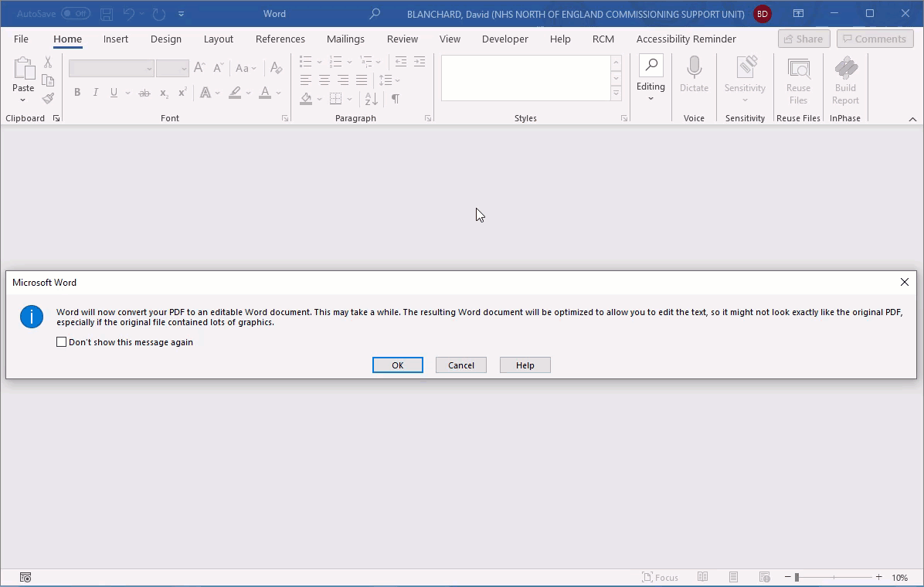Click Clear All Formatting icon
924x587 pixels.
click(276, 68)
